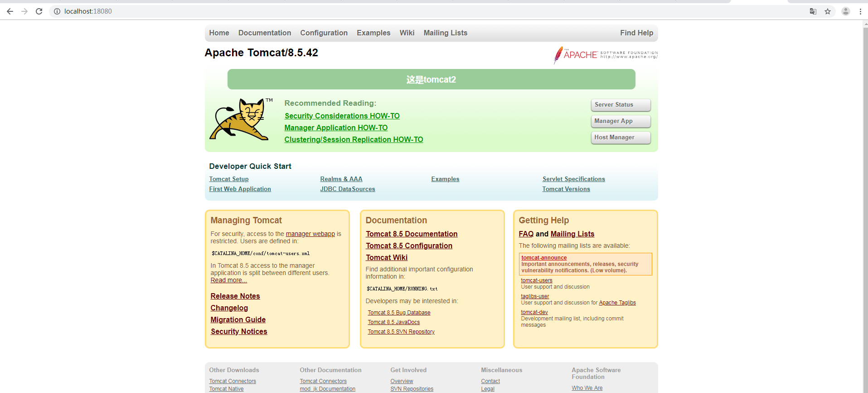
Task: Open SVN Repositories link
Action: coord(412,389)
